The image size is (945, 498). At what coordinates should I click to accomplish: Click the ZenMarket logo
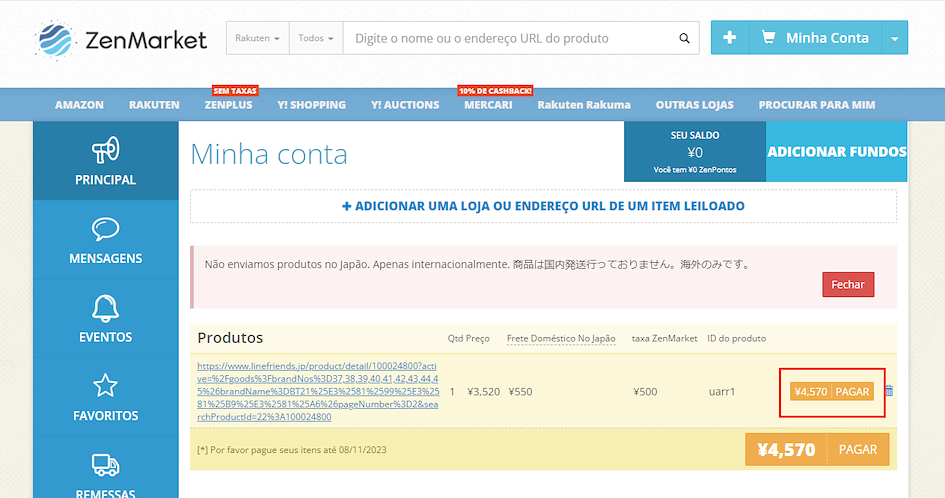coord(121,40)
